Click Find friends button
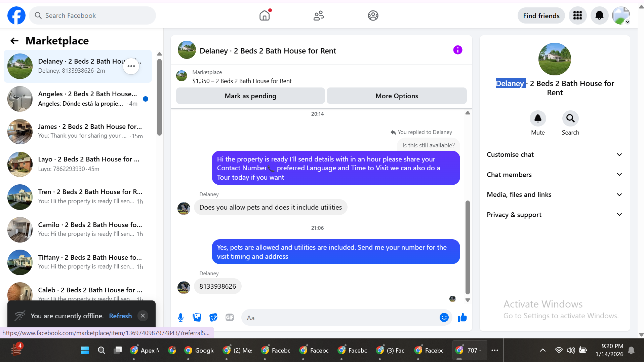Image resolution: width=644 pixels, height=362 pixels. (x=541, y=16)
